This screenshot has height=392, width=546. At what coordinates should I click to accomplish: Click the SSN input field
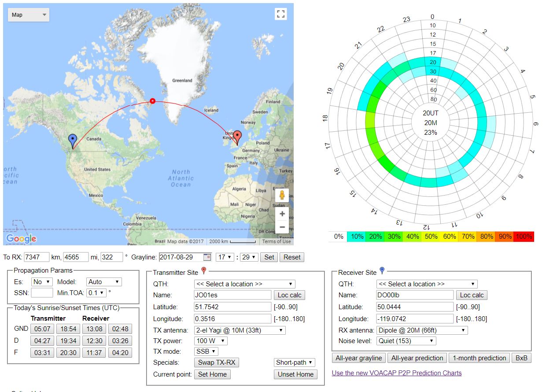(x=42, y=293)
